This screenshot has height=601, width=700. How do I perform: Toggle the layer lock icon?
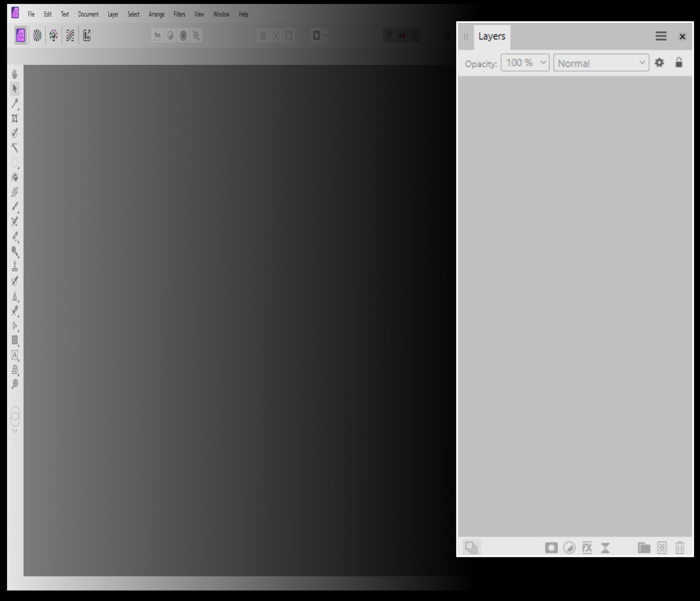pyautogui.click(x=679, y=63)
